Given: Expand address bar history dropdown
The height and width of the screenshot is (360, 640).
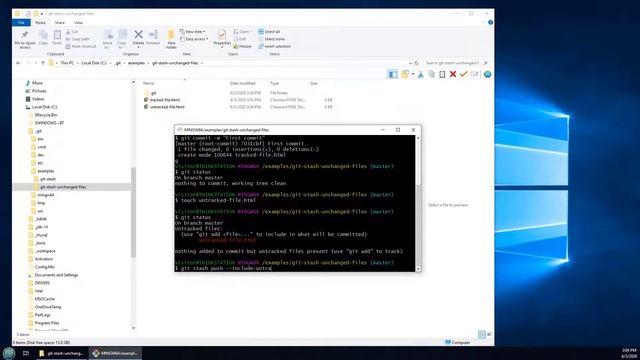Looking at the screenshot, I should click(410, 63).
